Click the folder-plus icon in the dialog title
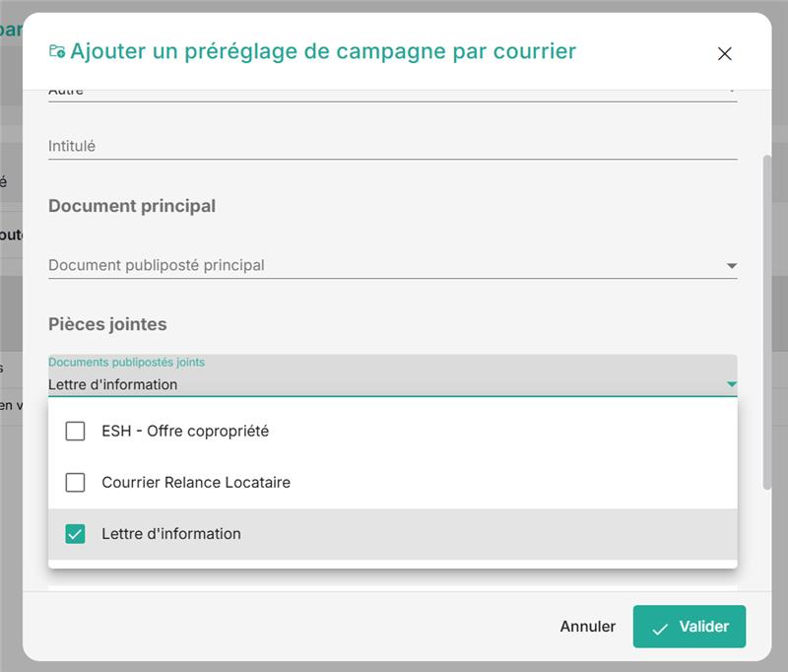 tap(57, 51)
